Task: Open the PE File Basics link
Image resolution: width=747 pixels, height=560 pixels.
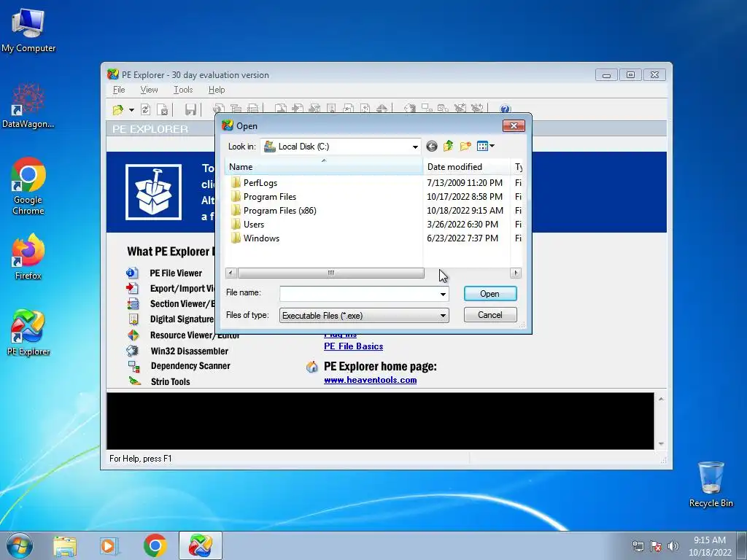Action: pyautogui.click(x=354, y=346)
